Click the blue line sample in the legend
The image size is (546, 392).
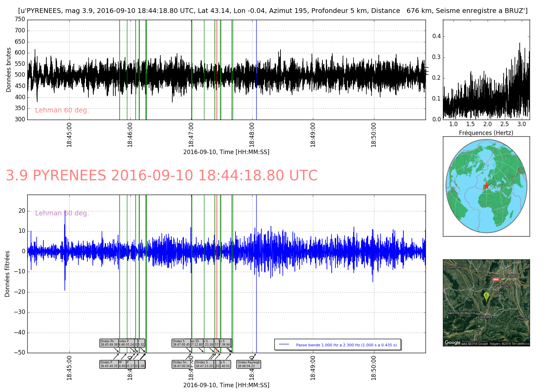pos(284,345)
